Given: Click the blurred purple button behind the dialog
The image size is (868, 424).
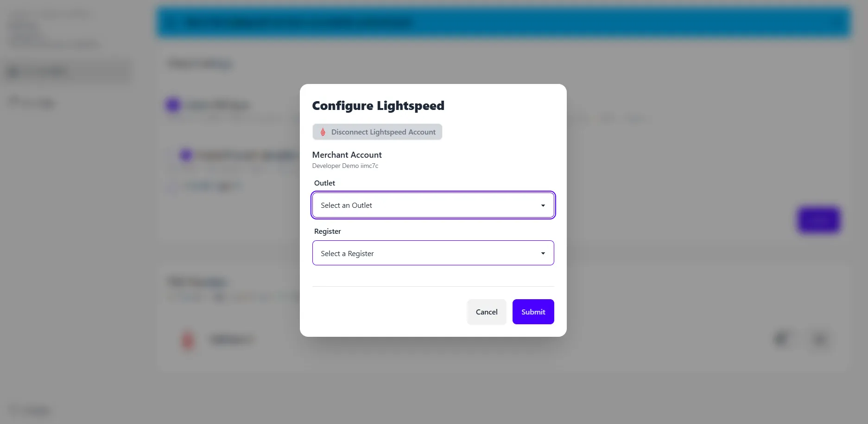Looking at the screenshot, I should (x=818, y=220).
